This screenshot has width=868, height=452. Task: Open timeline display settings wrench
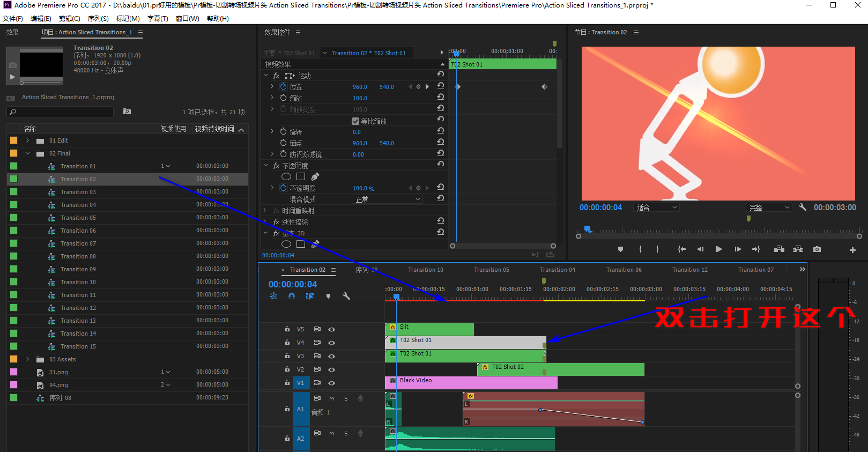(x=346, y=296)
